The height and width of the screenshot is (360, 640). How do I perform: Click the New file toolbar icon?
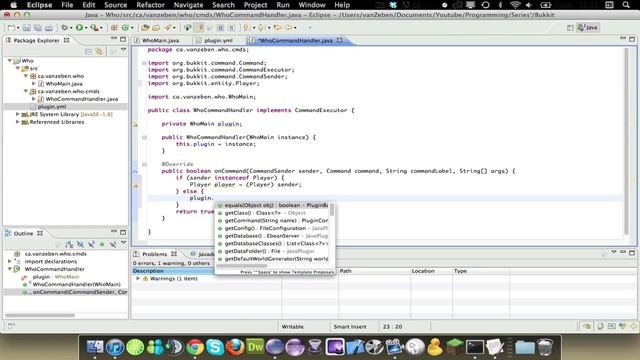[x=11, y=28]
